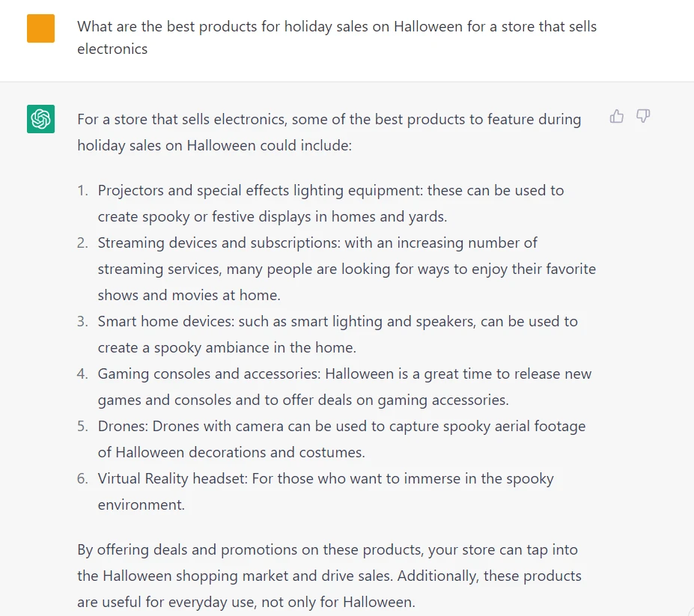
Task: Click the intro line starting "For a store"
Action: (329, 119)
